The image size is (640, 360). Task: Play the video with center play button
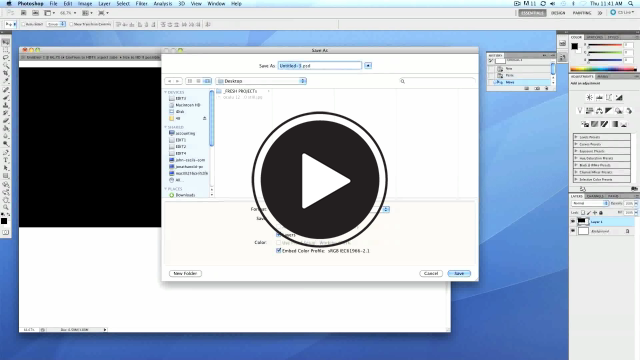coord(320,180)
